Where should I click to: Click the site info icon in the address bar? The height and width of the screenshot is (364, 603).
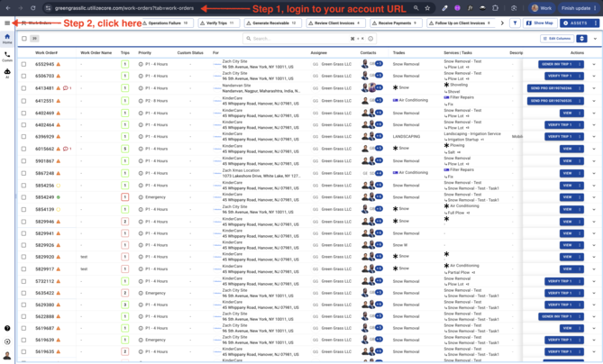coord(48,8)
